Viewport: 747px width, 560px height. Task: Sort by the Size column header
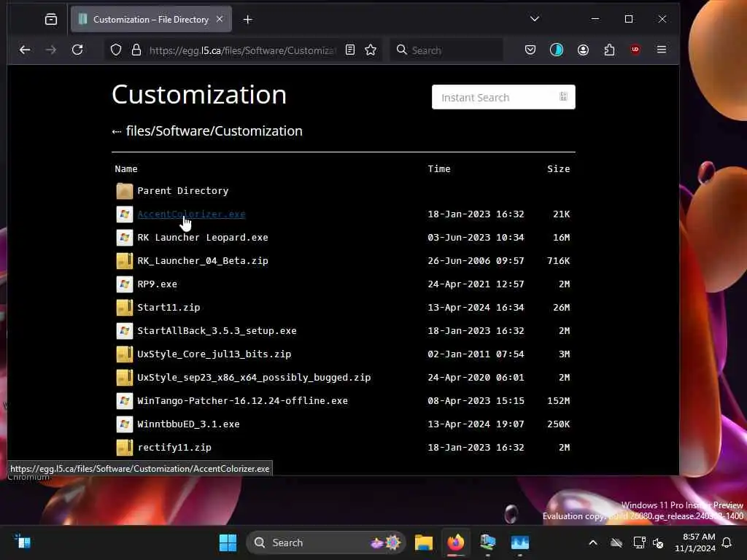click(x=558, y=169)
